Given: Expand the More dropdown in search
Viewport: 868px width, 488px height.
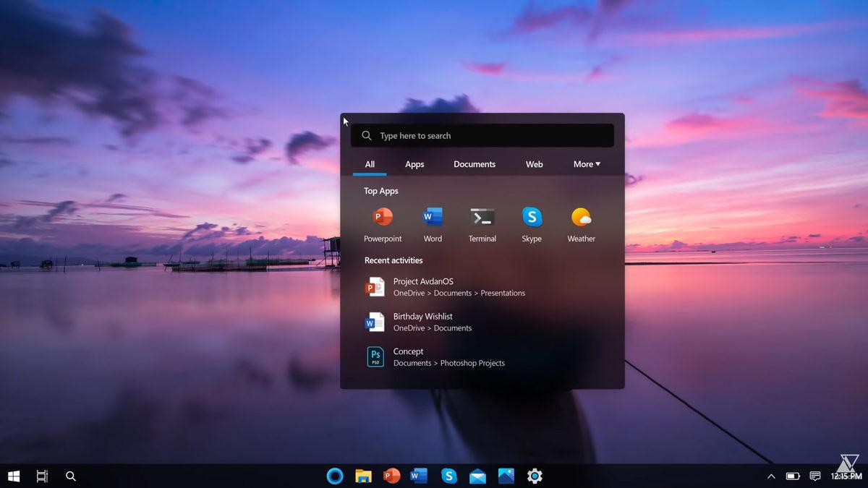Looking at the screenshot, I should (x=586, y=164).
